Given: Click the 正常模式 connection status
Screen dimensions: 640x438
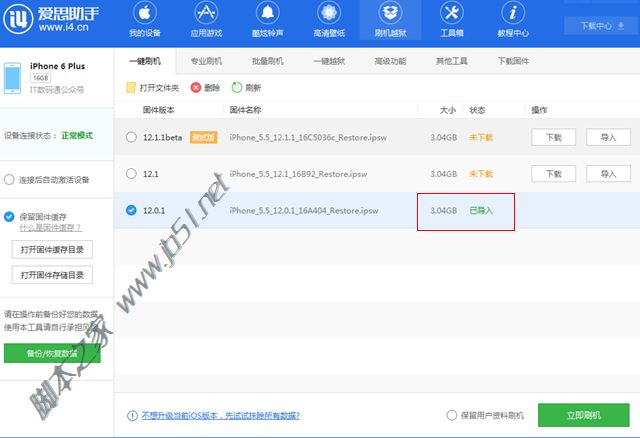Looking at the screenshot, I should pos(77,136).
